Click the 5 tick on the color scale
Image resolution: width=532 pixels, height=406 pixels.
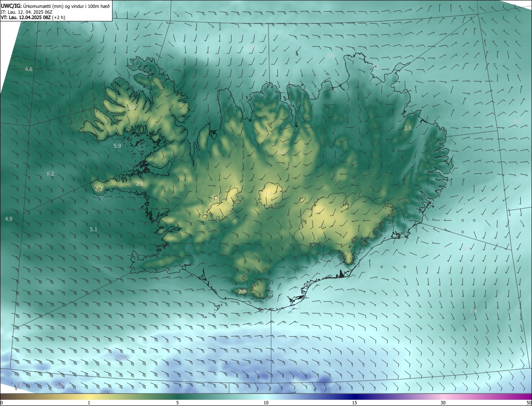tap(177, 403)
